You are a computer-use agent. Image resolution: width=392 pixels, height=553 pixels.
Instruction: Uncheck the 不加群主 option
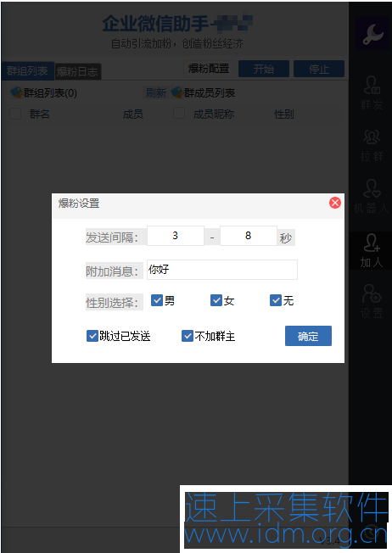(187, 336)
